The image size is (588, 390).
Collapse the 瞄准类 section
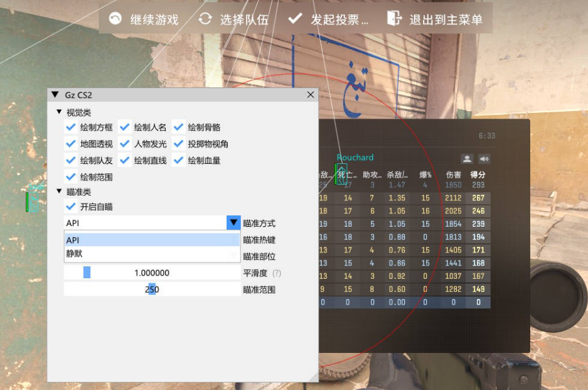click(59, 192)
